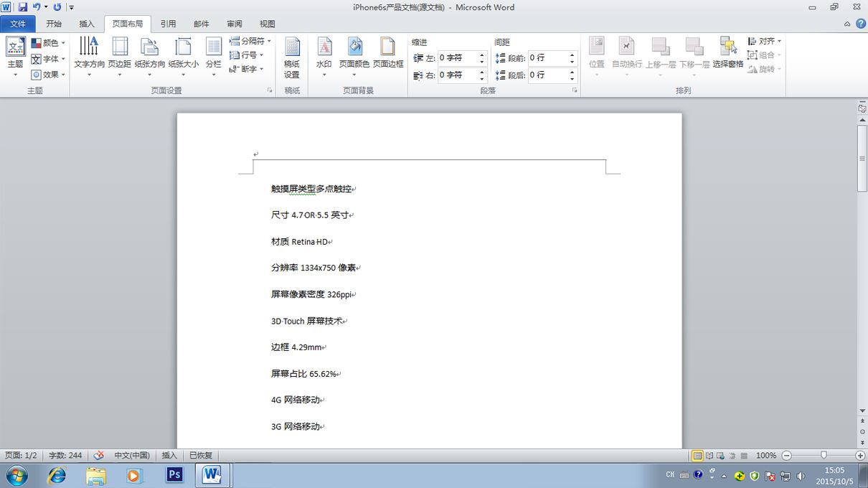This screenshot has width=868, height=488.
Task: Switch to 审阅 review tab
Action: pos(234,24)
